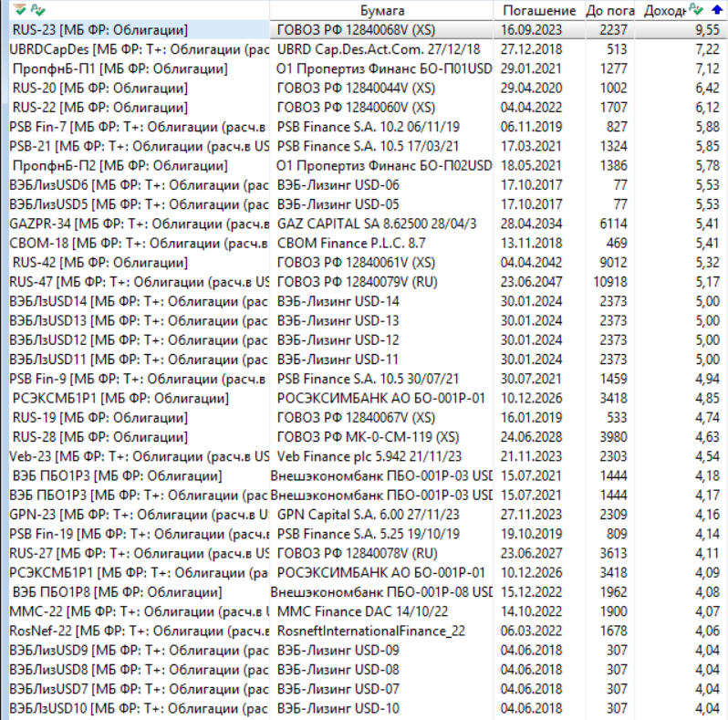Select the RosNef-22 instrument row
Screen dimensions: 728x720
coord(137,631)
